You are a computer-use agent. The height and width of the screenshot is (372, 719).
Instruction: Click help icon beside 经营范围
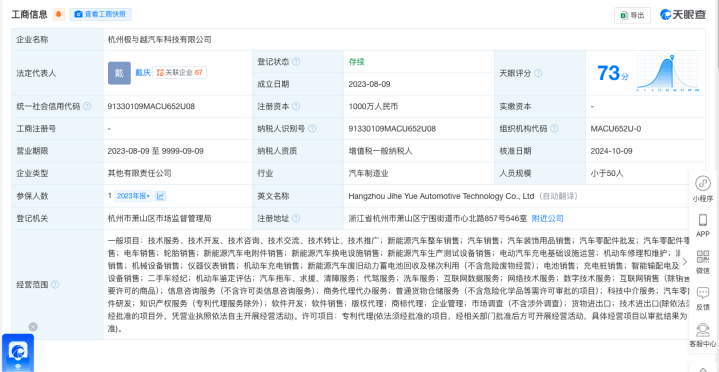pos(55,284)
